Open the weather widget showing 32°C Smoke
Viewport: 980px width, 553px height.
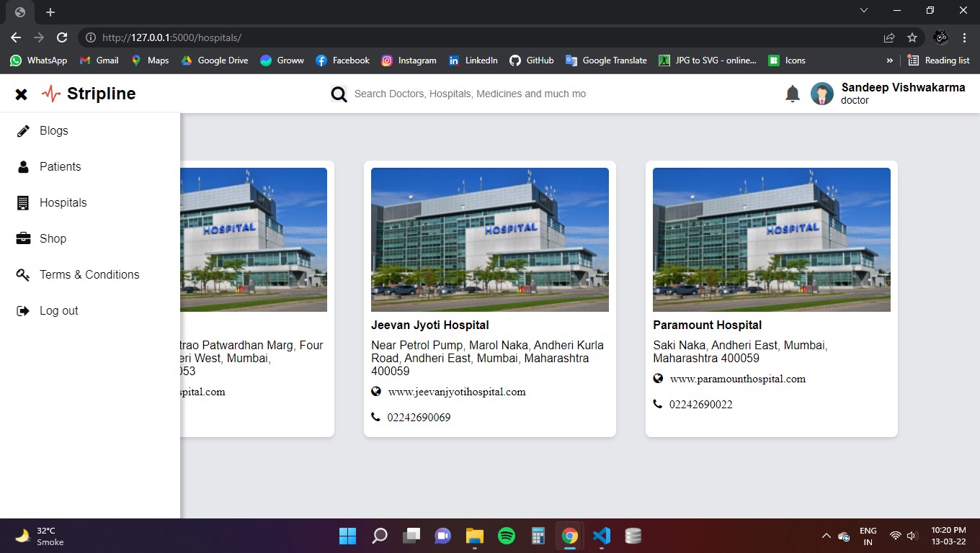point(40,536)
